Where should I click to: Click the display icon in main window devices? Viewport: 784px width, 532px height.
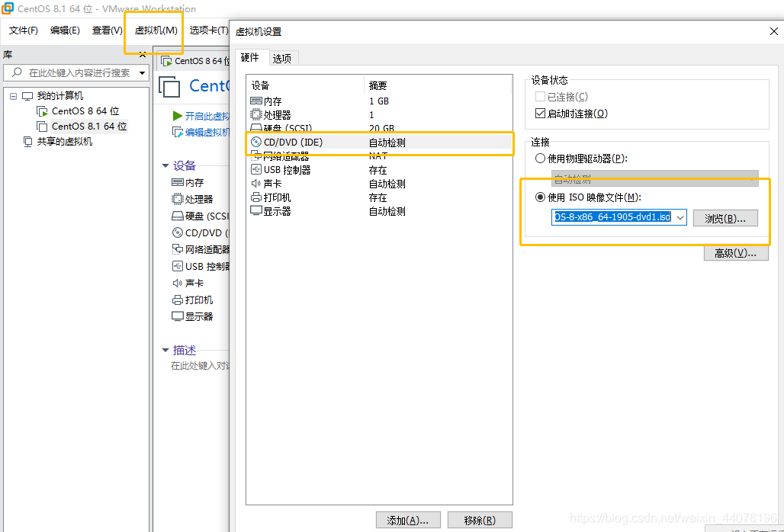[178, 316]
